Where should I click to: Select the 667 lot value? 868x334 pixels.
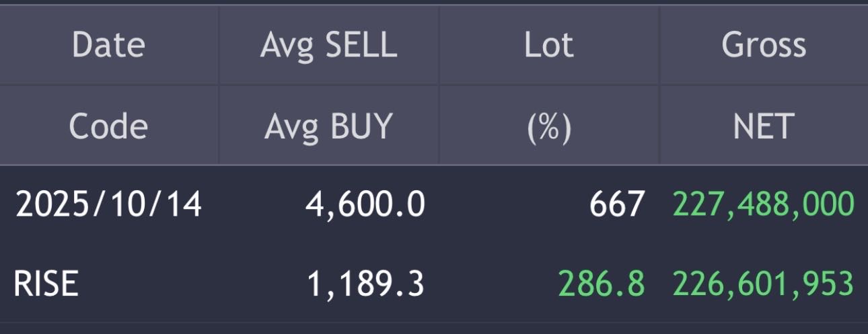point(617,204)
